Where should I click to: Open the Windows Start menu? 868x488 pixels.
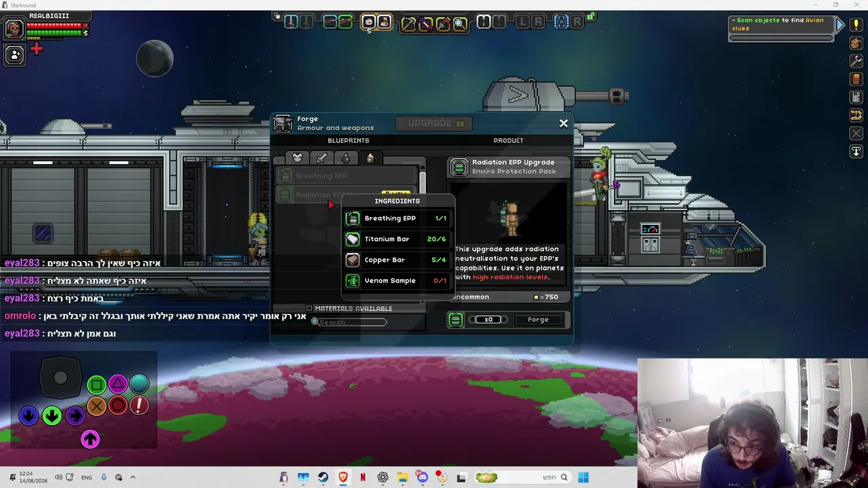583,477
